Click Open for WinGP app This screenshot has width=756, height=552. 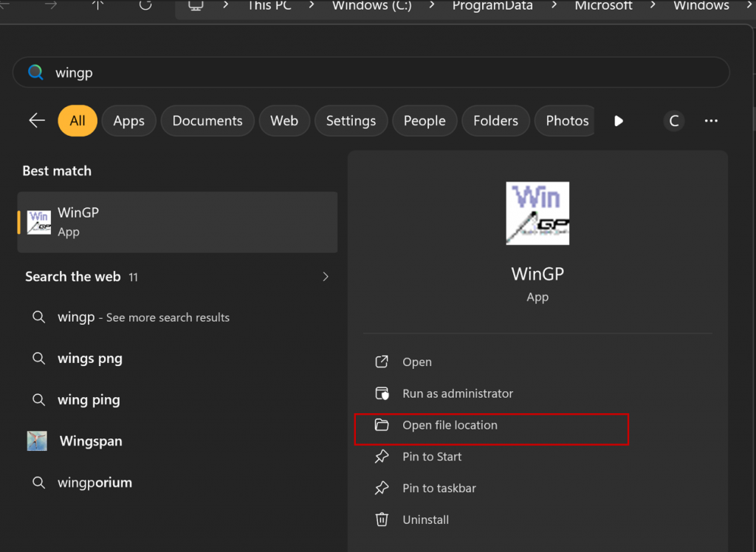pos(416,362)
